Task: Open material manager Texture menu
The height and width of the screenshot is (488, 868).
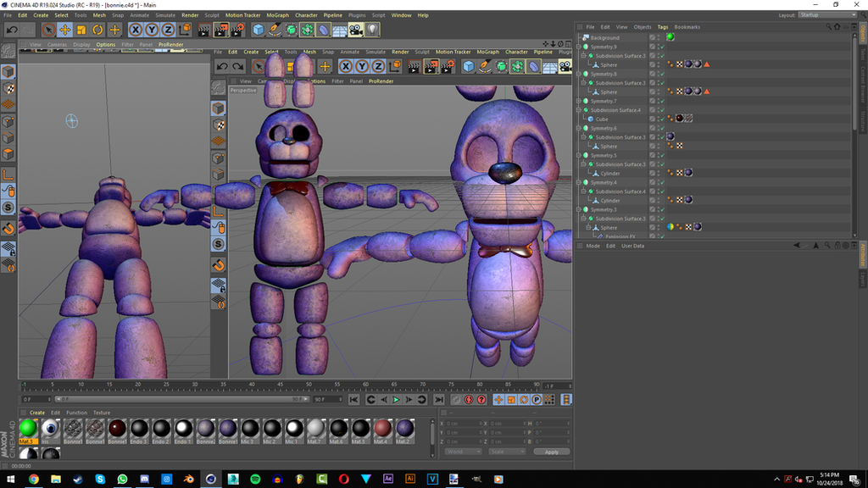Action: (x=102, y=413)
